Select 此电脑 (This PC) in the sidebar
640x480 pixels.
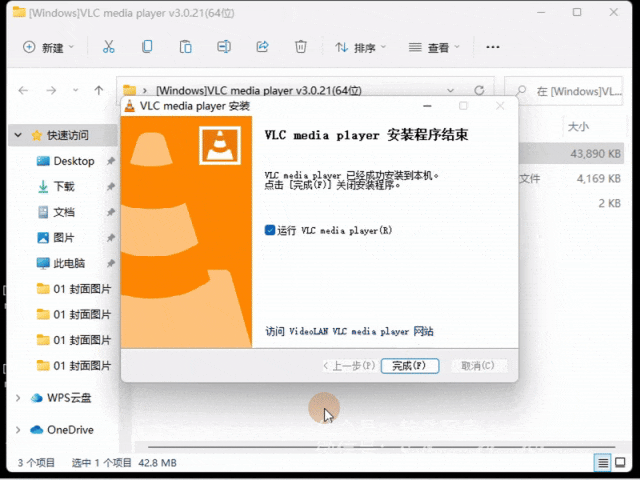point(61,263)
